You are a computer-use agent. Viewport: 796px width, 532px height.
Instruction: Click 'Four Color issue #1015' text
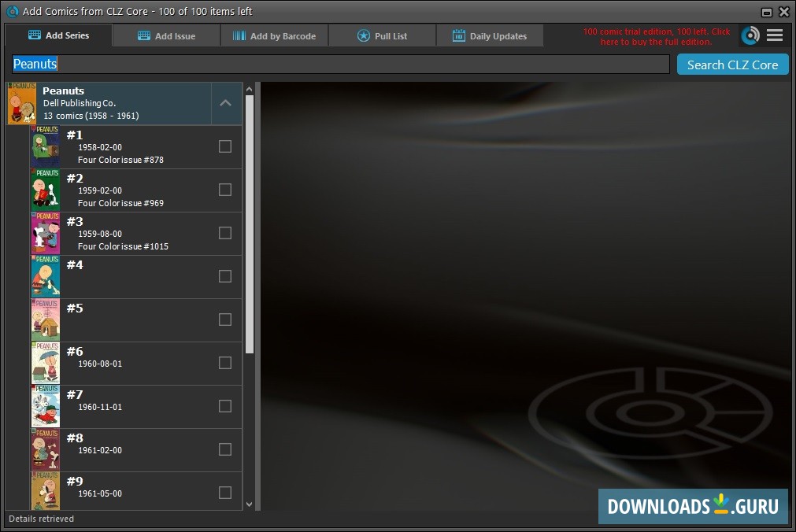[123, 246]
